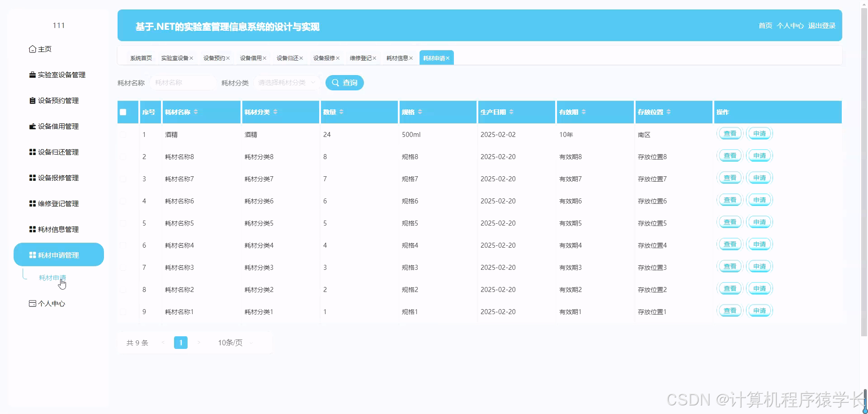Click the briefcase icon for 实验室设备管理

[32, 75]
